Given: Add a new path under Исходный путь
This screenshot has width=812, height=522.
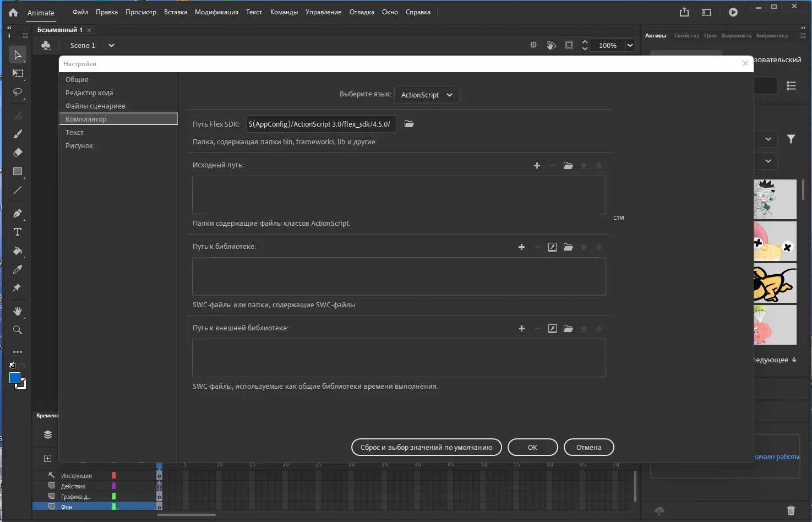Looking at the screenshot, I should click(537, 166).
